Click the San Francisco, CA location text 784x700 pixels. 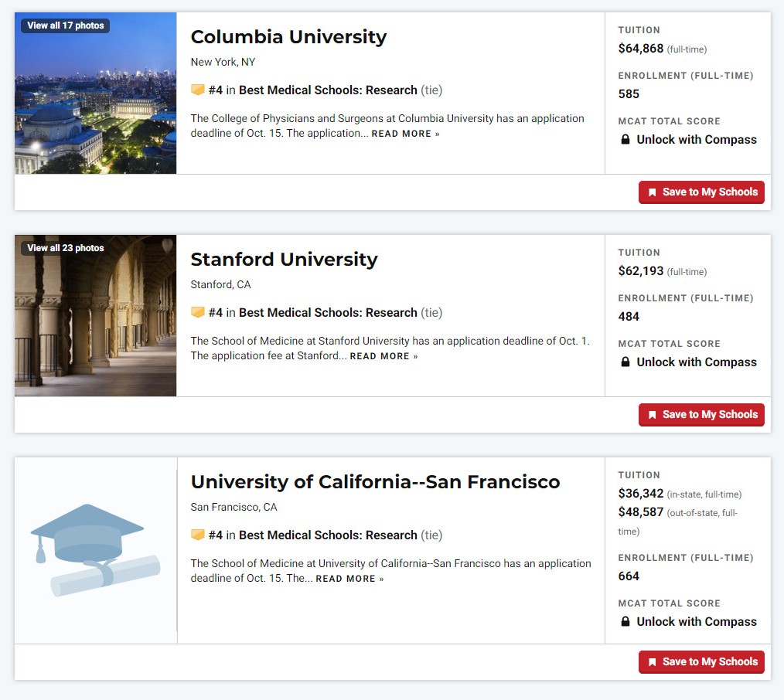233,507
